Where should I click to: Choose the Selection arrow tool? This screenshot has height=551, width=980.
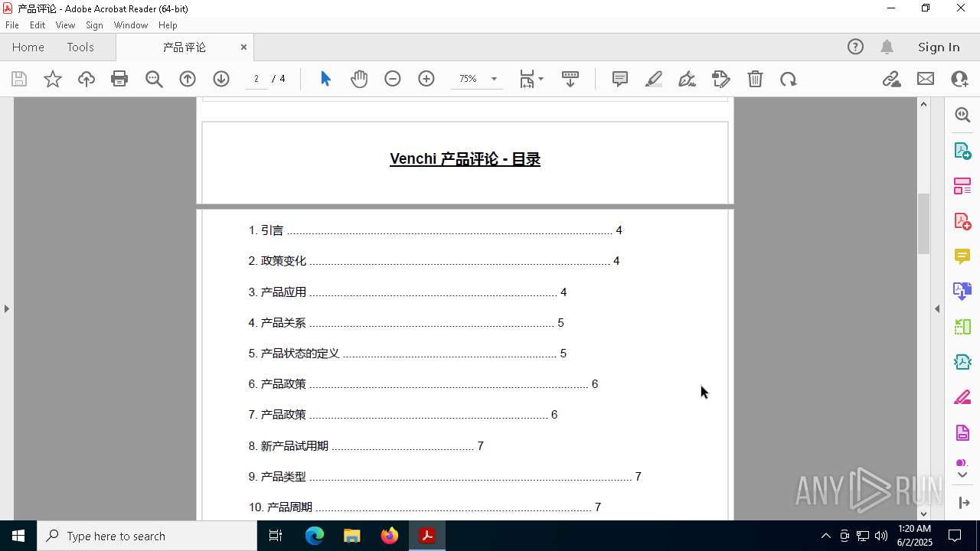[325, 79]
